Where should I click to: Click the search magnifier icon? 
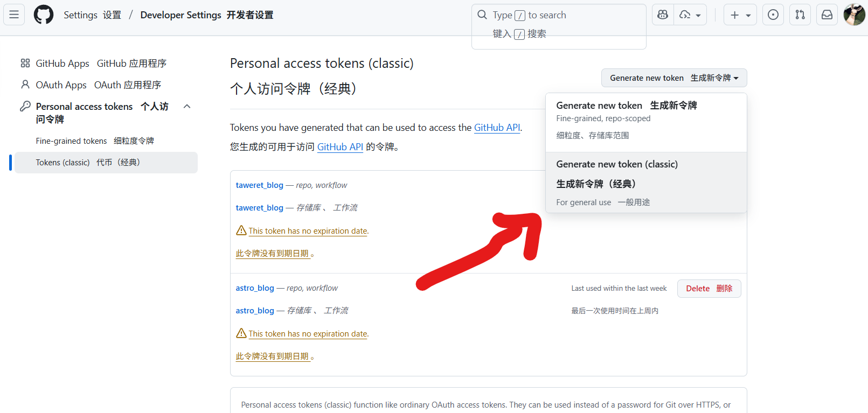pyautogui.click(x=482, y=15)
